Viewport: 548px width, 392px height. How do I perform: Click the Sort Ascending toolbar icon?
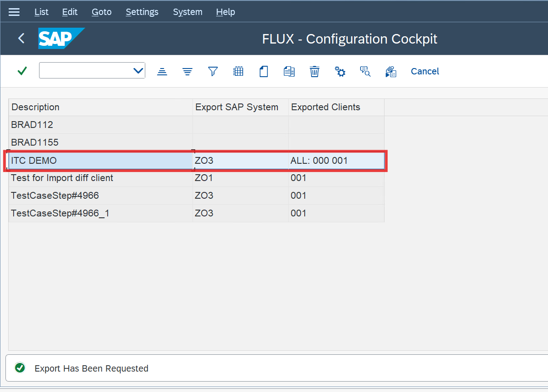[x=162, y=71]
